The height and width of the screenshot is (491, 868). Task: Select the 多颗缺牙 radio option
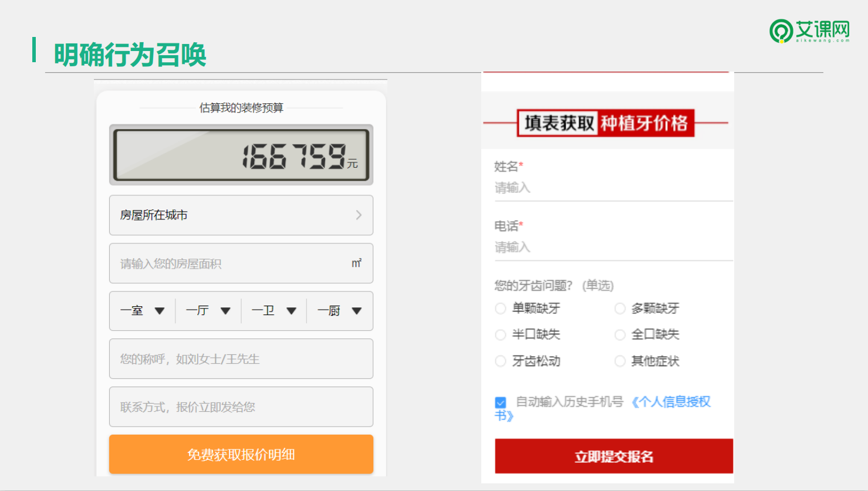pyautogui.click(x=620, y=309)
